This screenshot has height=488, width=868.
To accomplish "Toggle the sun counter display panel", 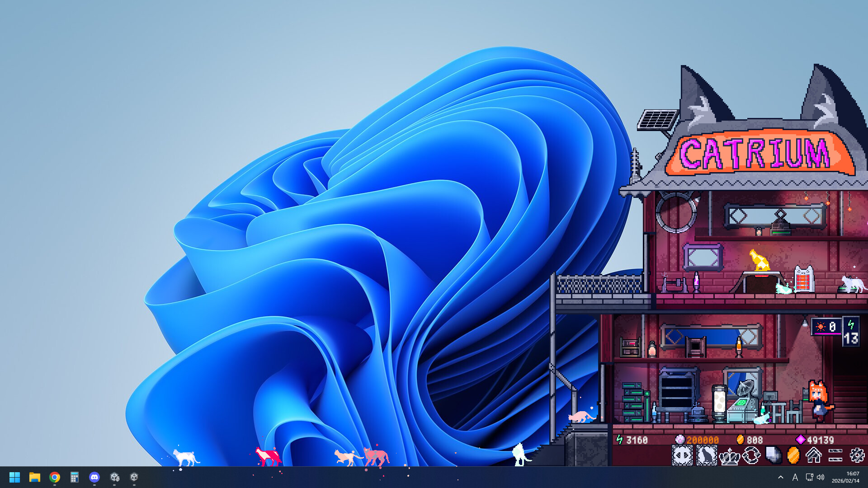I will (x=826, y=327).
